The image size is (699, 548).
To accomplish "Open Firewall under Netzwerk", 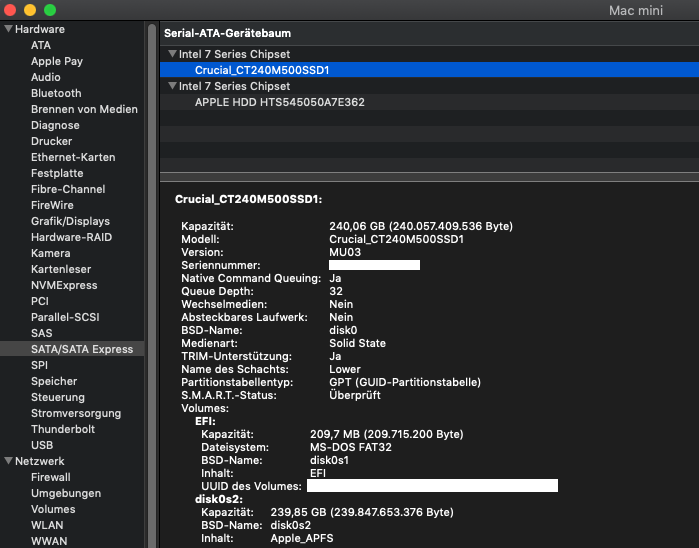I will pyautogui.click(x=51, y=478).
